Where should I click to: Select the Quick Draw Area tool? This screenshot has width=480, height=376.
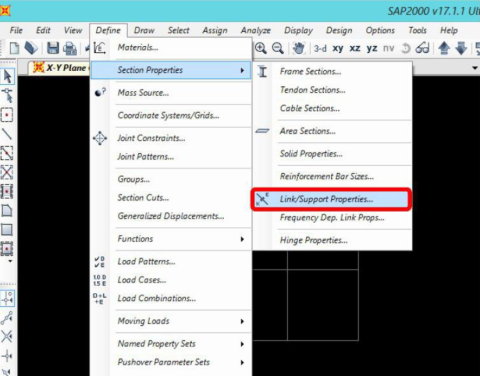tap(7, 249)
